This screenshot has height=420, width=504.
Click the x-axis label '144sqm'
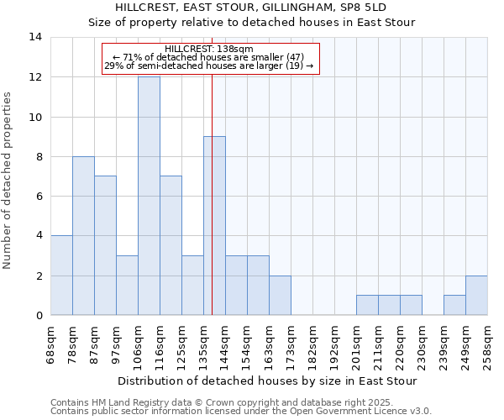[224, 349]
